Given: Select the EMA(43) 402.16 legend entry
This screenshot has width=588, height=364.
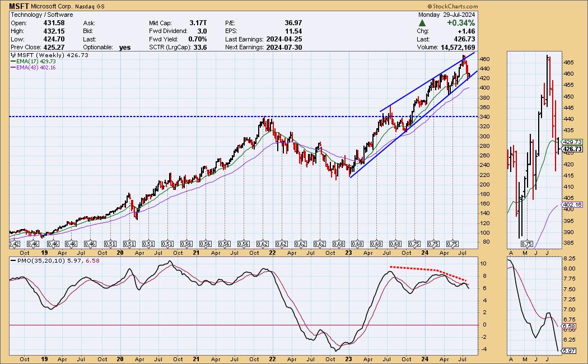Looking at the screenshot, I should click(x=33, y=67).
